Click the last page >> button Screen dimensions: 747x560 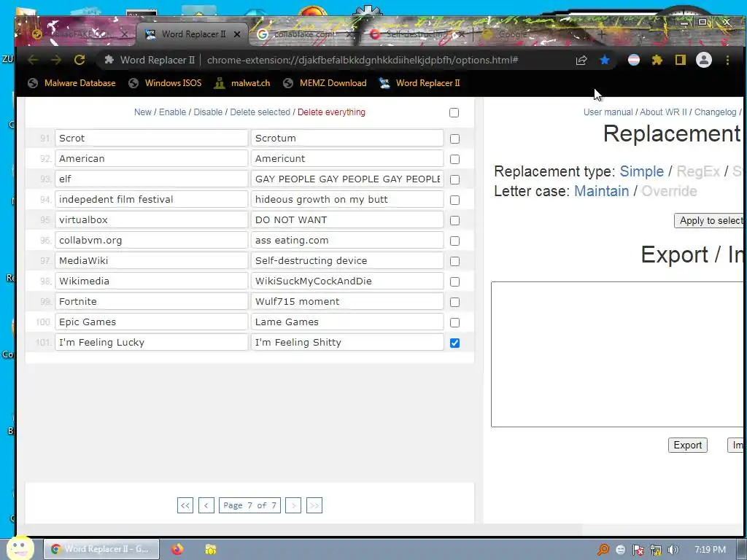coord(314,505)
